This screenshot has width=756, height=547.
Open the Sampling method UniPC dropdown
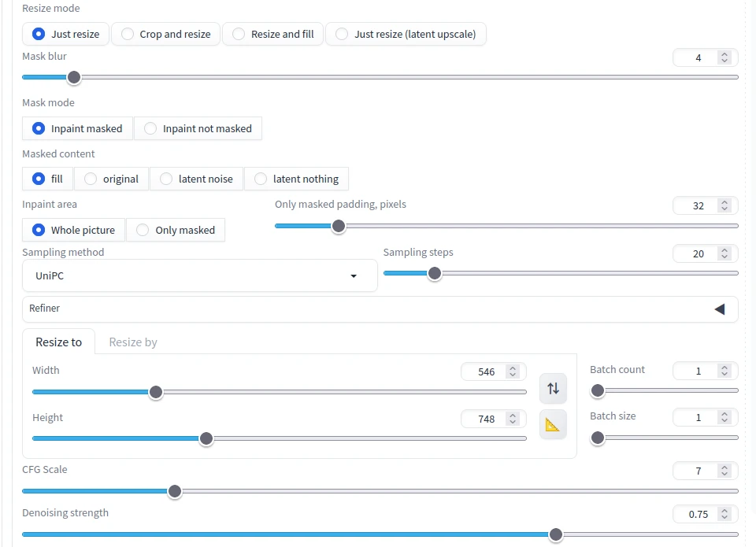199,275
